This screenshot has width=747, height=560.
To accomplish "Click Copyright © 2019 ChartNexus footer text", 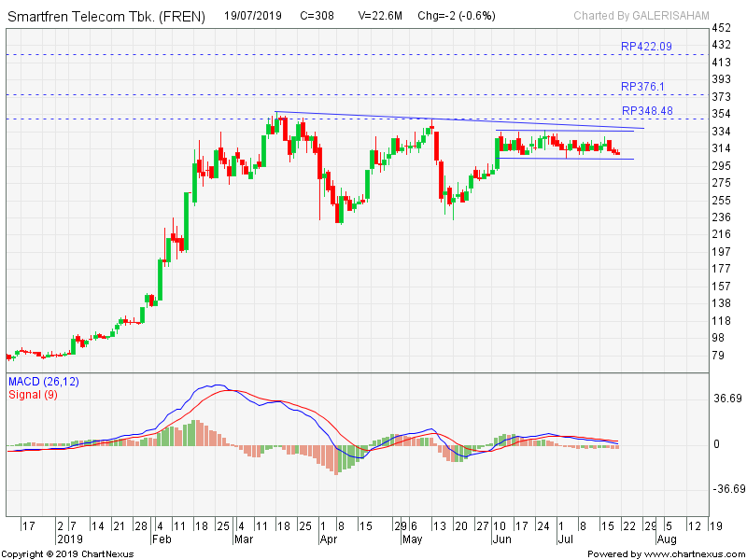I will pyautogui.click(x=67, y=554).
